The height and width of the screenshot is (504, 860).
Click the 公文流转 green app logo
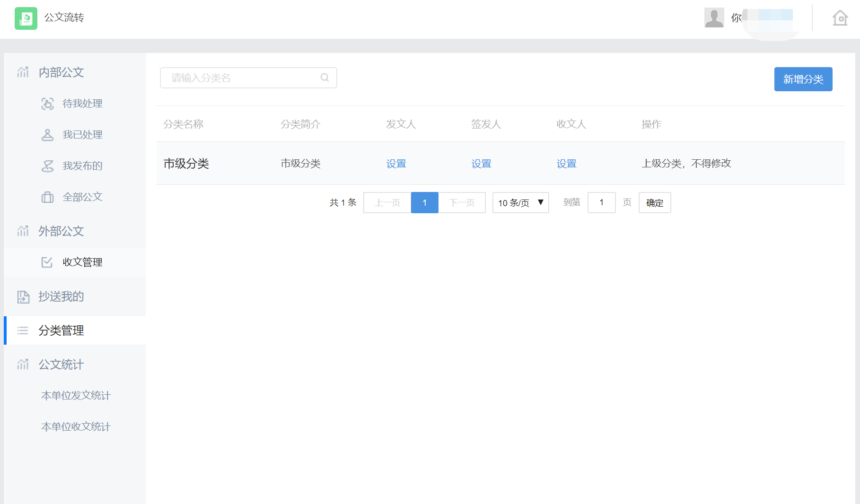26,18
